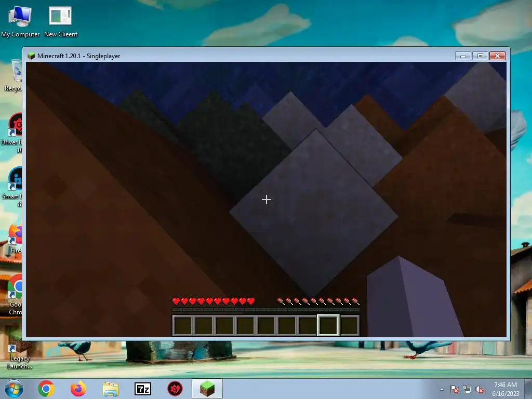
Task: Open the Firefox desktop shortcut
Action: click(x=15, y=239)
